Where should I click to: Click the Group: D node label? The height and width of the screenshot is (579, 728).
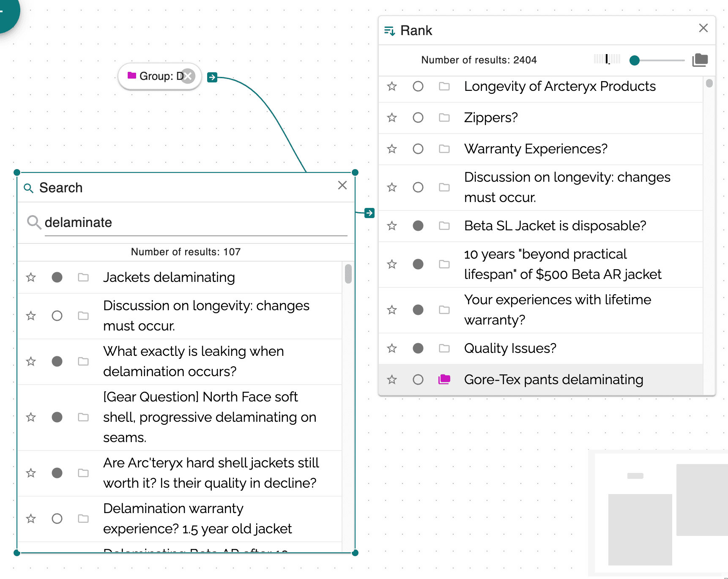161,76
